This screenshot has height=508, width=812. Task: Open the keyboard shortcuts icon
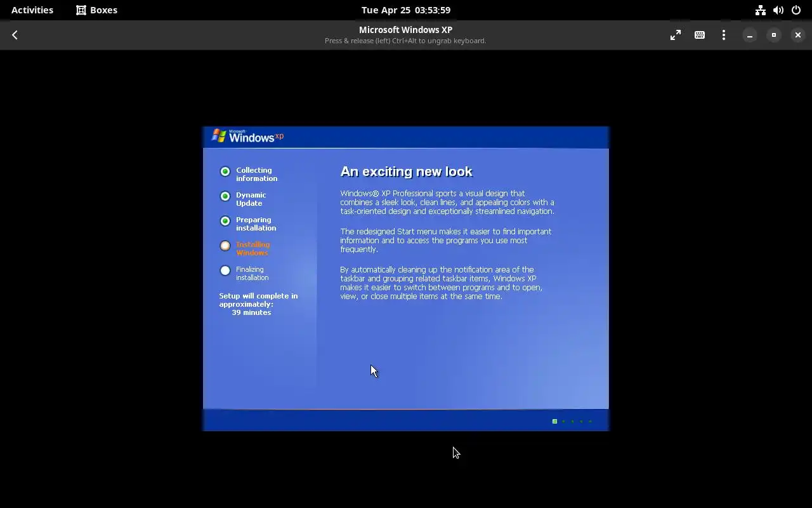point(700,35)
